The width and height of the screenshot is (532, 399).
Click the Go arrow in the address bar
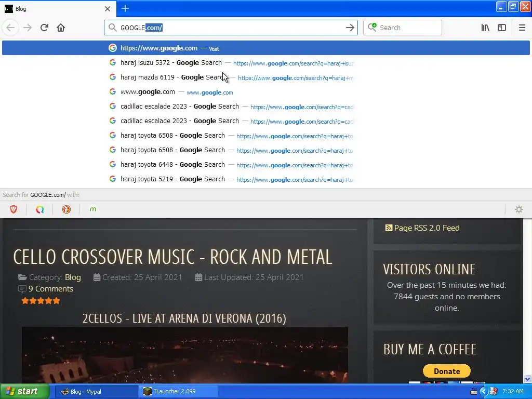point(350,28)
